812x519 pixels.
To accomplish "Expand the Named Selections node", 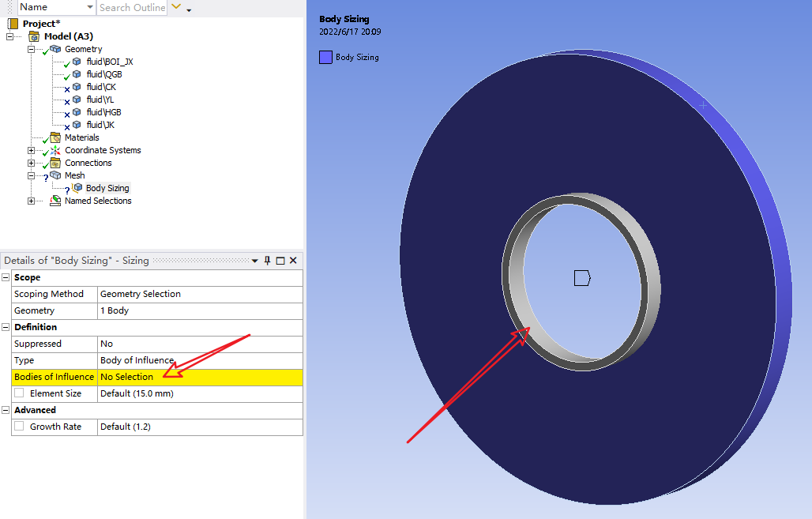I will point(32,201).
